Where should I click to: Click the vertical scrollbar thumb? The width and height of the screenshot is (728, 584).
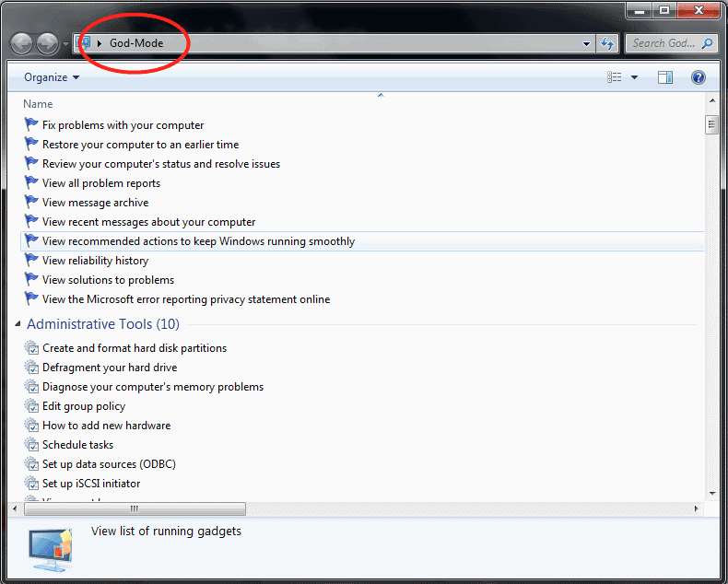tap(711, 124)
